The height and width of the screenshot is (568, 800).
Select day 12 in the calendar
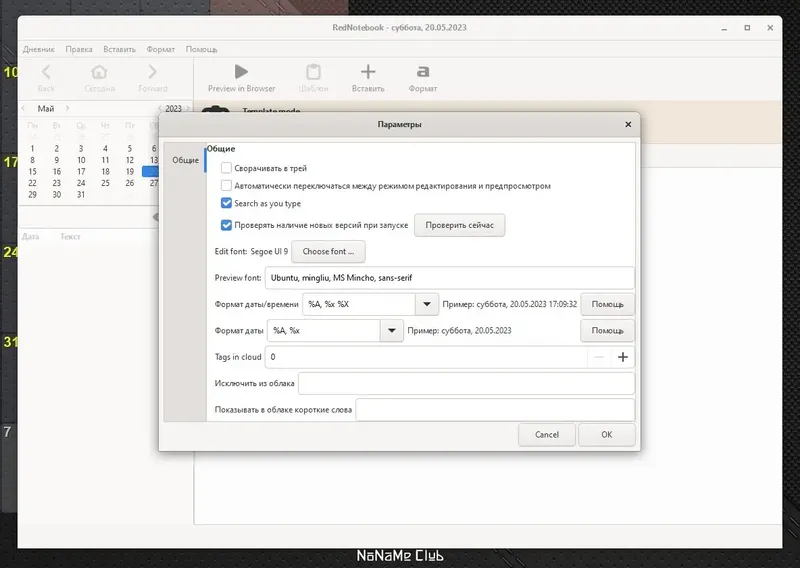[130, 160]
